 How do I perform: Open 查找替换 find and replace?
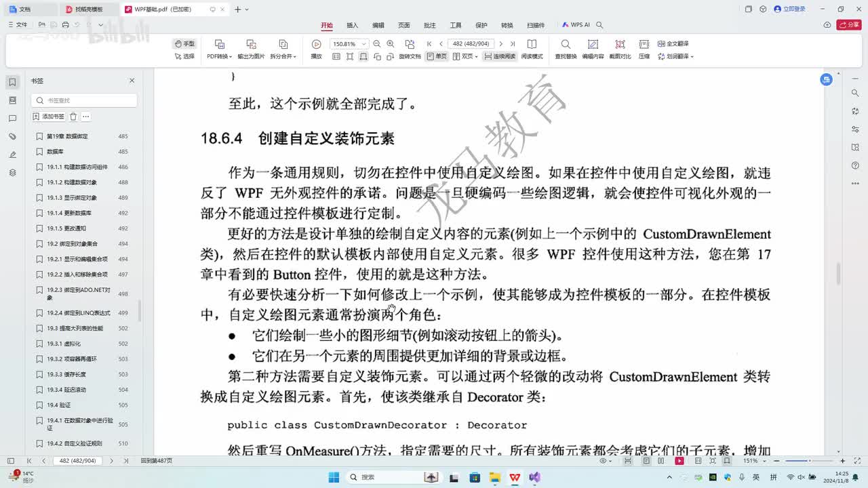click(566, 49)
